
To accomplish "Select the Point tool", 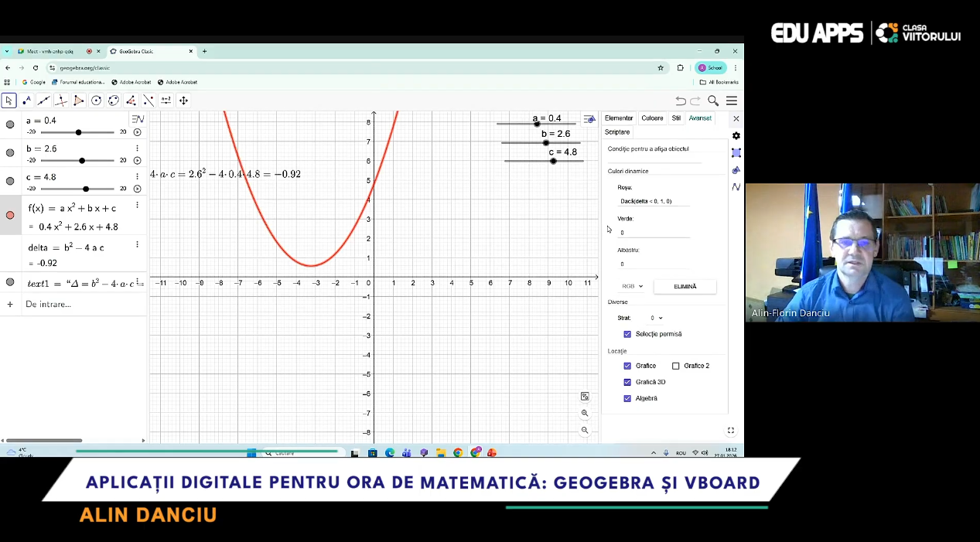I will tap(27, 101).
